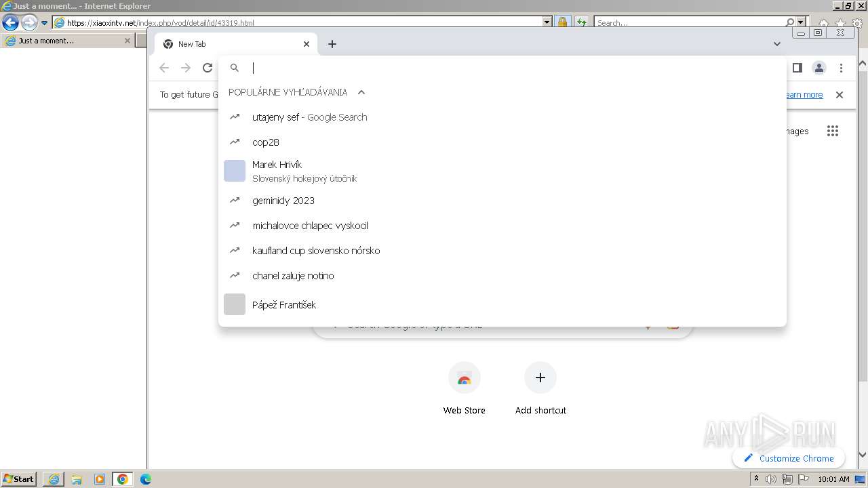Click Chrome taskbar icon
The image size is (868, 488).
click(123, 479)
